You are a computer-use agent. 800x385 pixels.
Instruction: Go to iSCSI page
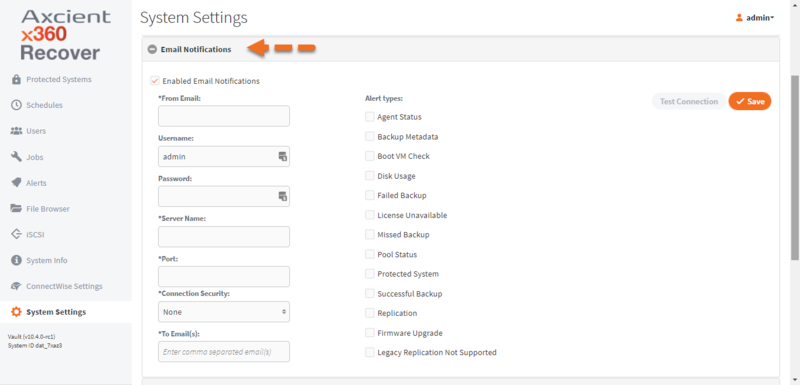pos(36,235)
